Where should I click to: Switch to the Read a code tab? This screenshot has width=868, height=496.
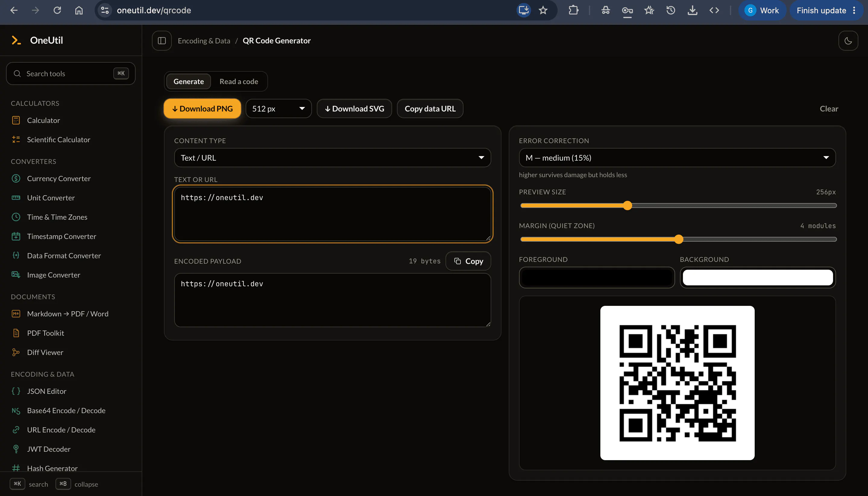pos(239,81)
